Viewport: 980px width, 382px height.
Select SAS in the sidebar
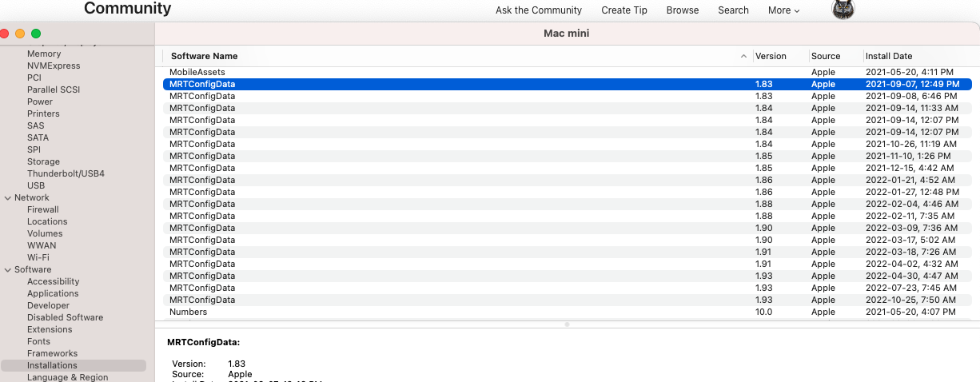(x=36, y=125)
